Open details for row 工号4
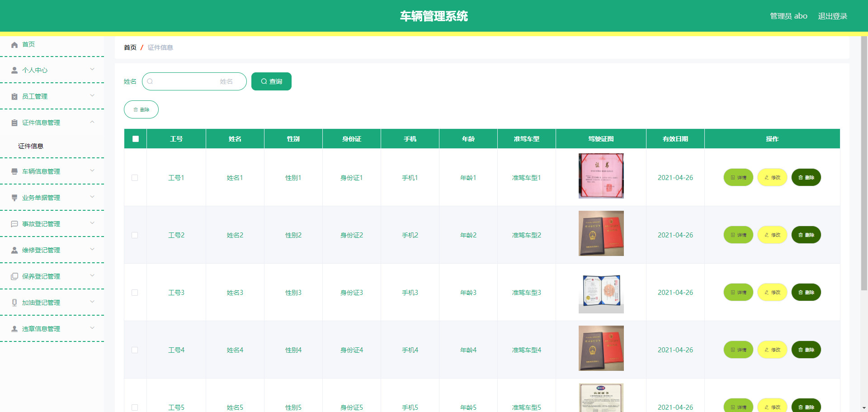Screen dimensions: 868x412 (738, 350)
